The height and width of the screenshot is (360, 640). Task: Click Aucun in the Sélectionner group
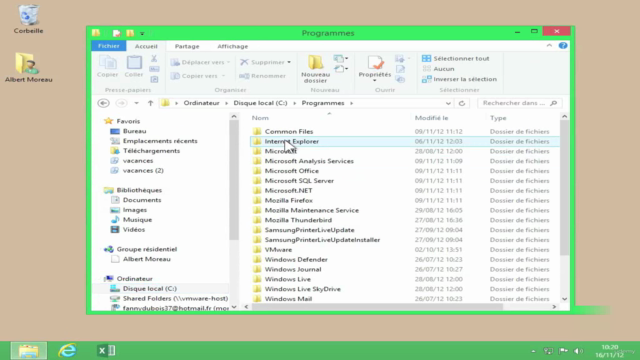point(438,69)
